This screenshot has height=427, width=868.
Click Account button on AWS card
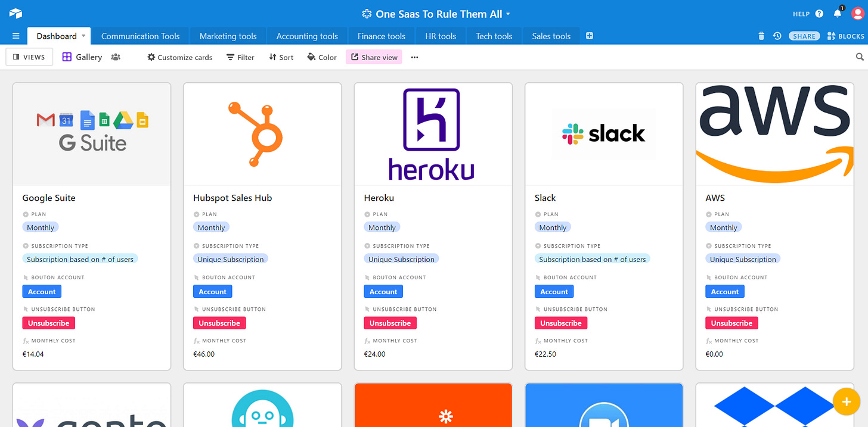click(x=725, y=292)
